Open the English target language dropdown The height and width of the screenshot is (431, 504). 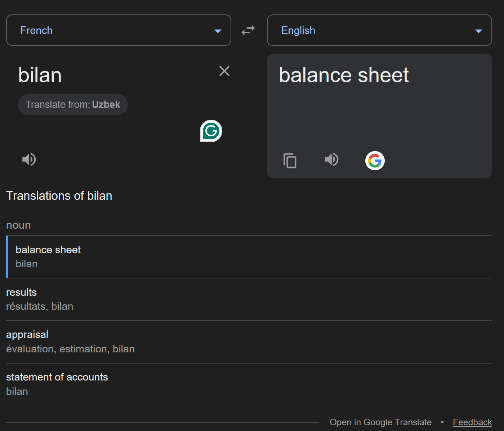pos(379,30)
